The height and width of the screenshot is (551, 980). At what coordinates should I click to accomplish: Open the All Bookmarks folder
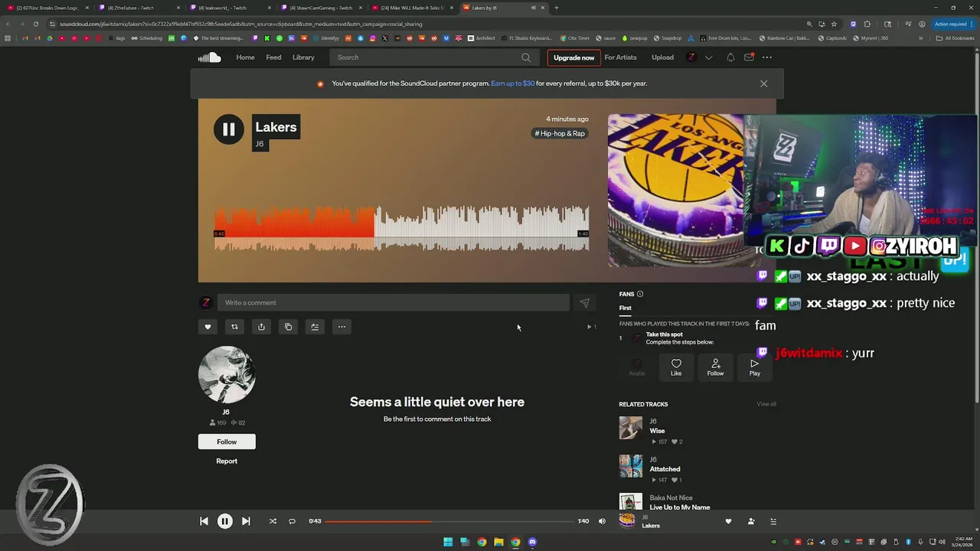pyautogui.click(x=955, y=38)
